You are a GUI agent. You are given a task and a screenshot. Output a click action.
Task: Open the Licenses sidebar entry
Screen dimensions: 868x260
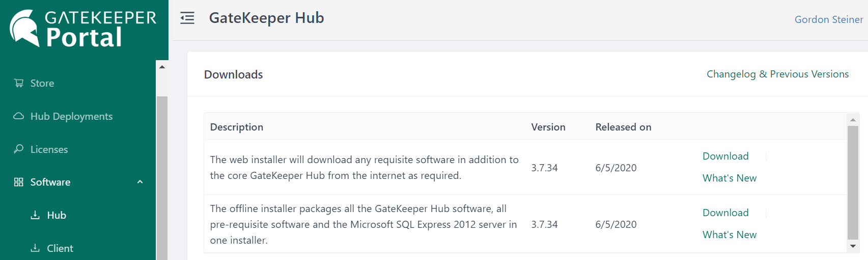click(49, 149)
